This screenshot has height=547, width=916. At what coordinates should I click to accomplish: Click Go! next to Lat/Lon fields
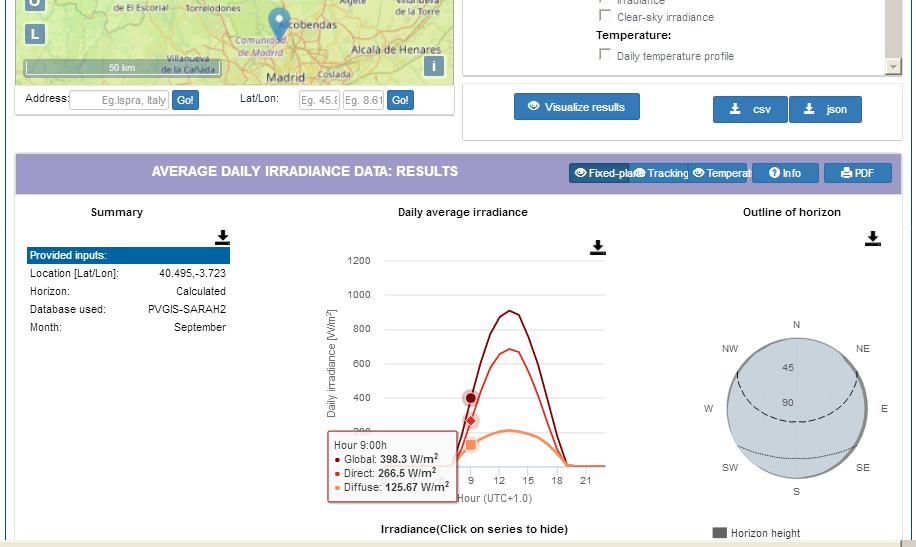(400, 100)
